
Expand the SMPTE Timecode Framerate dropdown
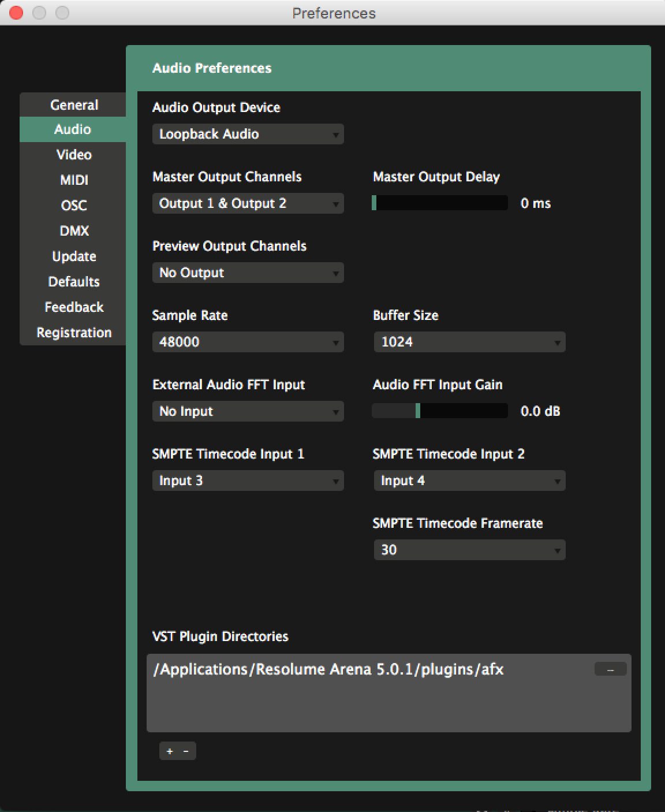click(469, 550)
